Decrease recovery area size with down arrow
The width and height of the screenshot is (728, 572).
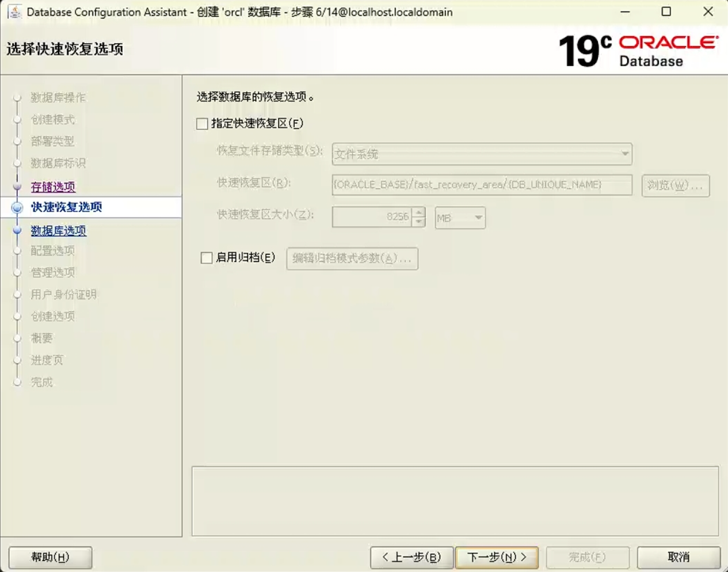[x=419, y=222]
